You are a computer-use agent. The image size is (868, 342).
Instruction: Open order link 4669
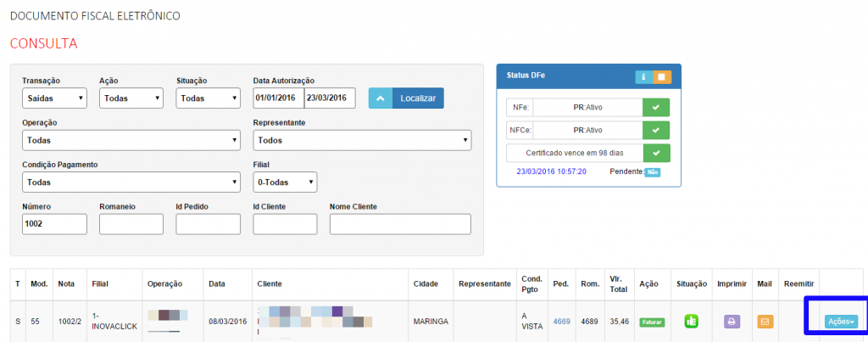tap(561, 322)
